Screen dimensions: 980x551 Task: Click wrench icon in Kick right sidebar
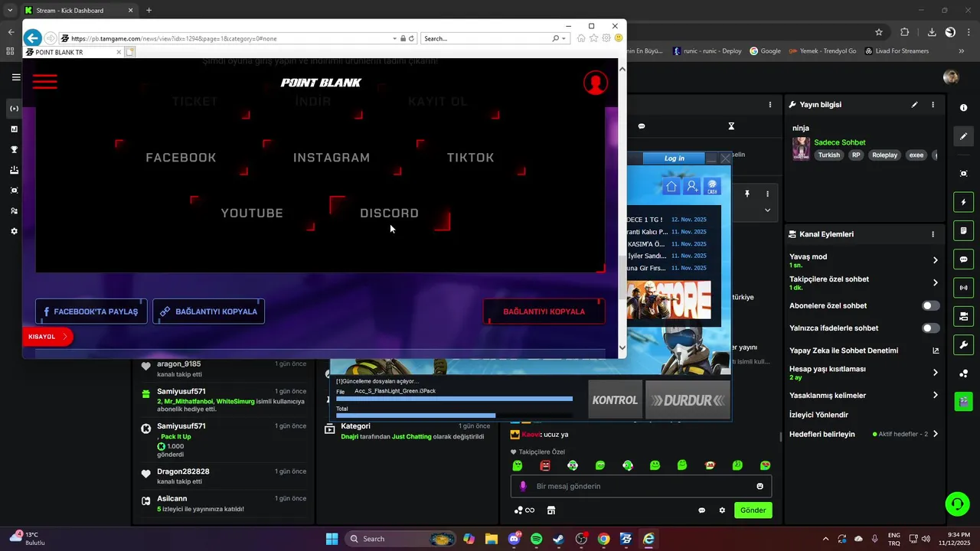click(964, 344)
